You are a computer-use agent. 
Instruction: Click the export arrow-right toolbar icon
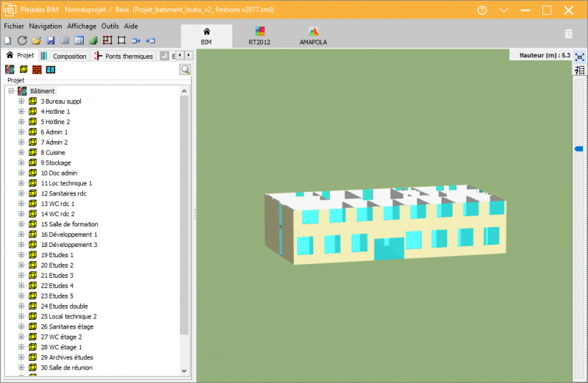point(136,40)
